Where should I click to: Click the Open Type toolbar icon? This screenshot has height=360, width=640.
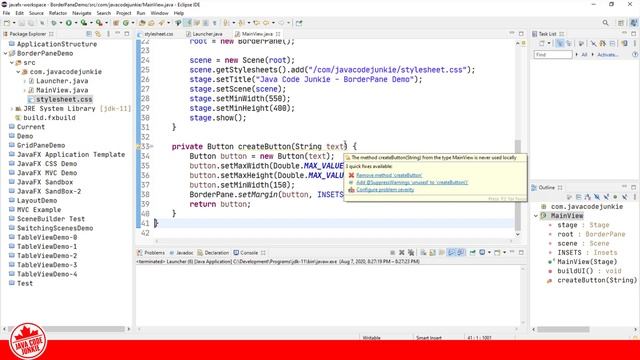142,23
